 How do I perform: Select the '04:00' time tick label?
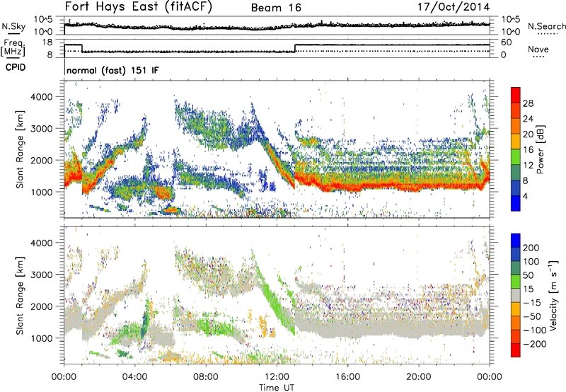(135, 377)
